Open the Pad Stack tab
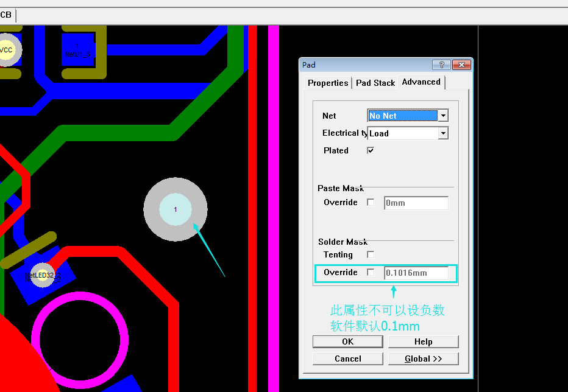 click(x=375, y=83)
